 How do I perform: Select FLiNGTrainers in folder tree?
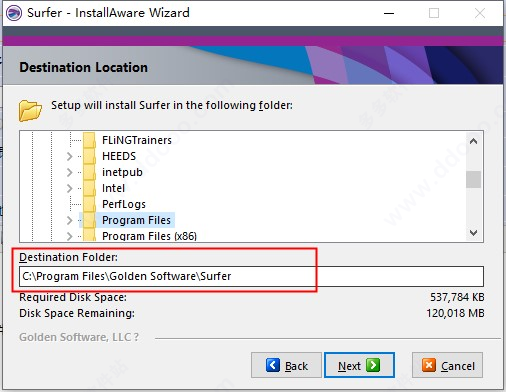[137, 140]
